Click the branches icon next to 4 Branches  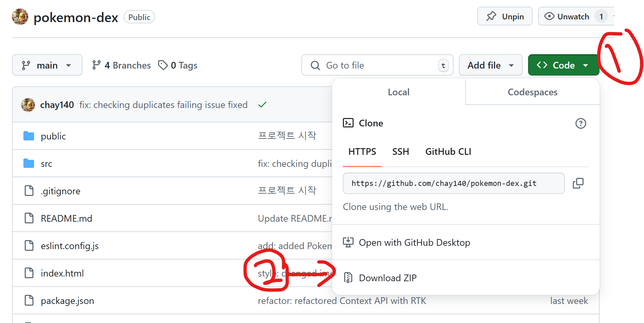tap(96, 65)
